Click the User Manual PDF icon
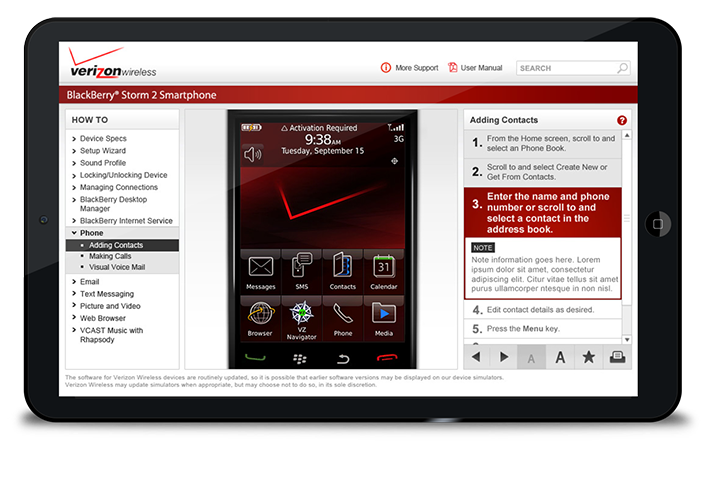Screen dimensions: 710x493 (x=452, y=67)
